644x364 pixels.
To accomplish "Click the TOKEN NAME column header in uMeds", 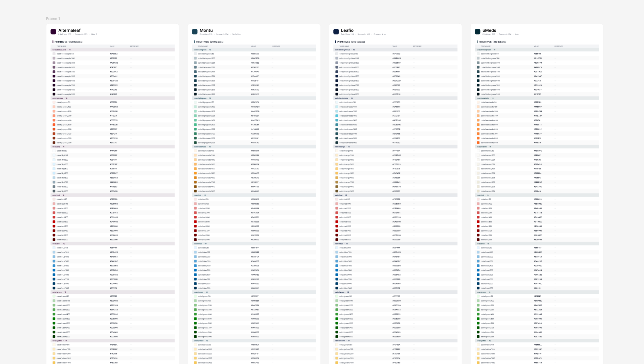I will click(x=486, y=46).
